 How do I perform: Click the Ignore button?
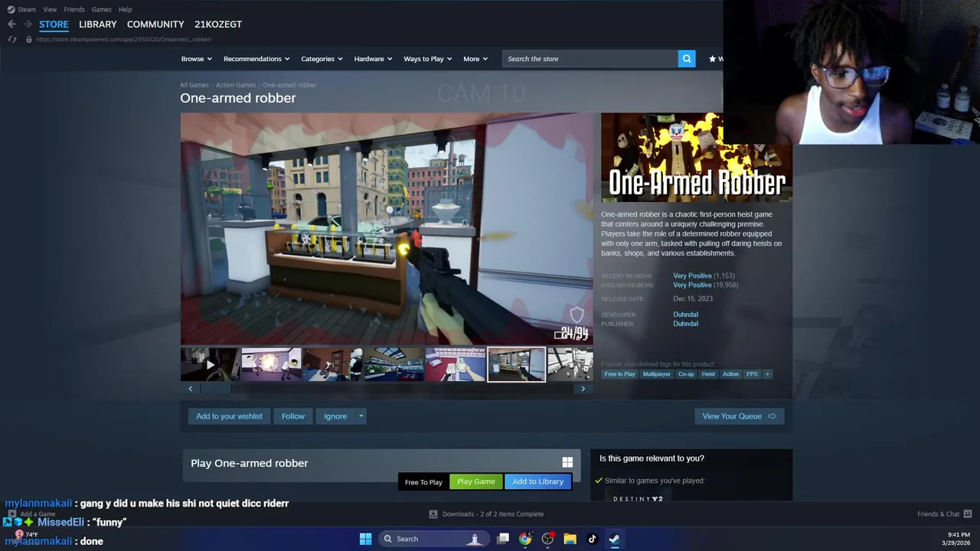pos(335,416)
